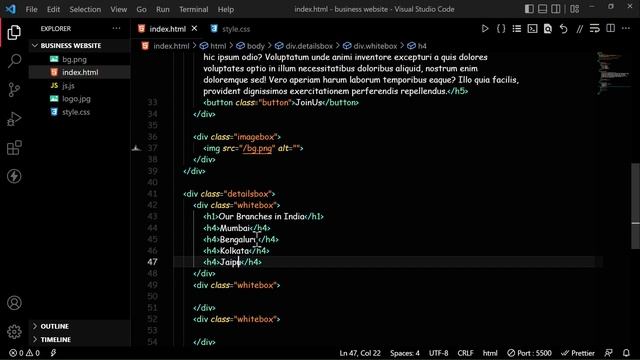Click the terminal icon in editor toolbar
Viewport: 640px width, 360px height.
pos(532,29)
